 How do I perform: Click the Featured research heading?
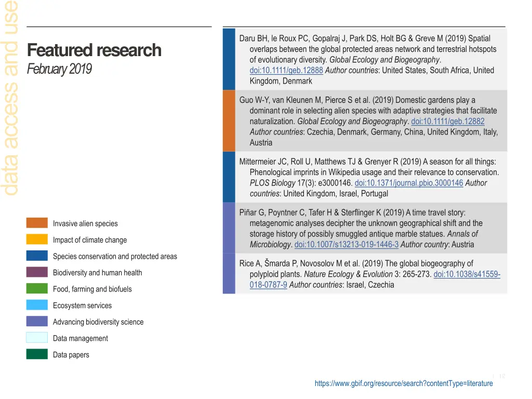[94, 50]
